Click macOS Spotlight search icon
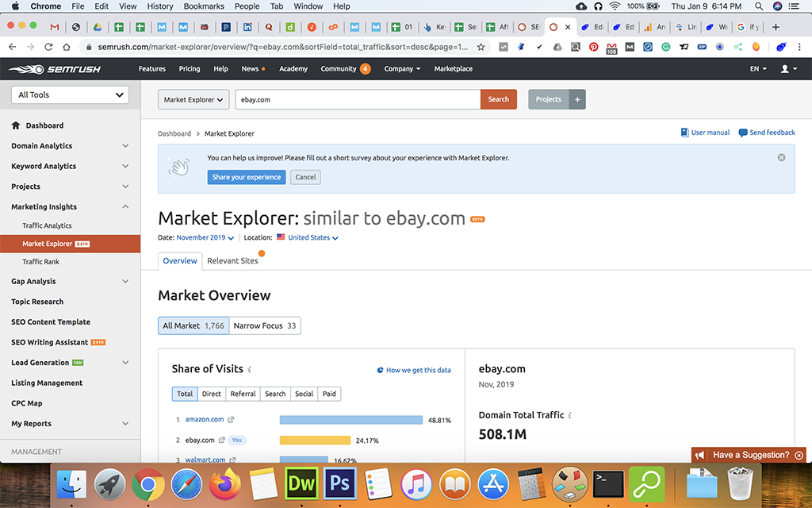Screen dimensions: 812x508 tap(759, 6)
